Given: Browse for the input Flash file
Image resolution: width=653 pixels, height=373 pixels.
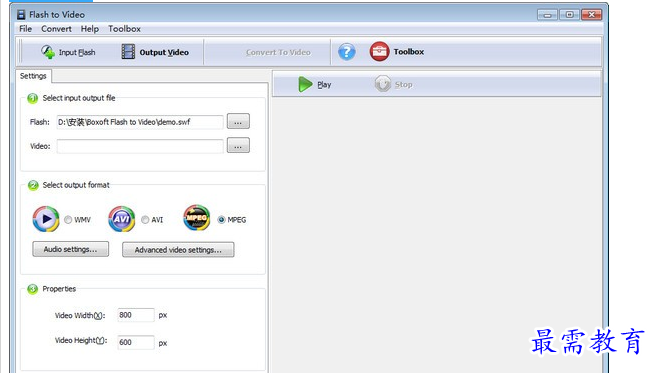Looking at the screenshot, I should point(238,122).
